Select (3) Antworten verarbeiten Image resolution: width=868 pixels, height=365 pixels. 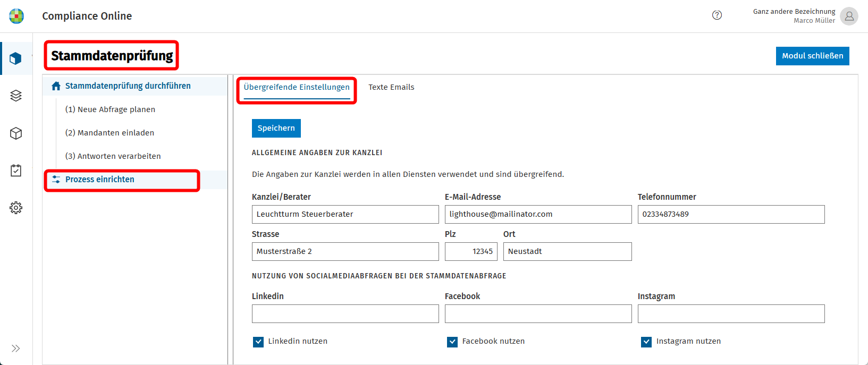click(x=113, y=156)
